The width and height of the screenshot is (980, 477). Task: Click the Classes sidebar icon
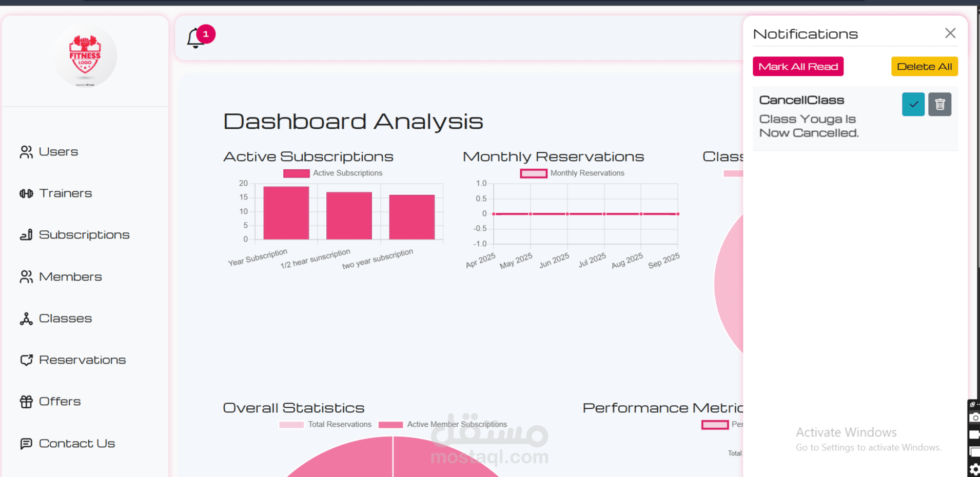point(26,319)
